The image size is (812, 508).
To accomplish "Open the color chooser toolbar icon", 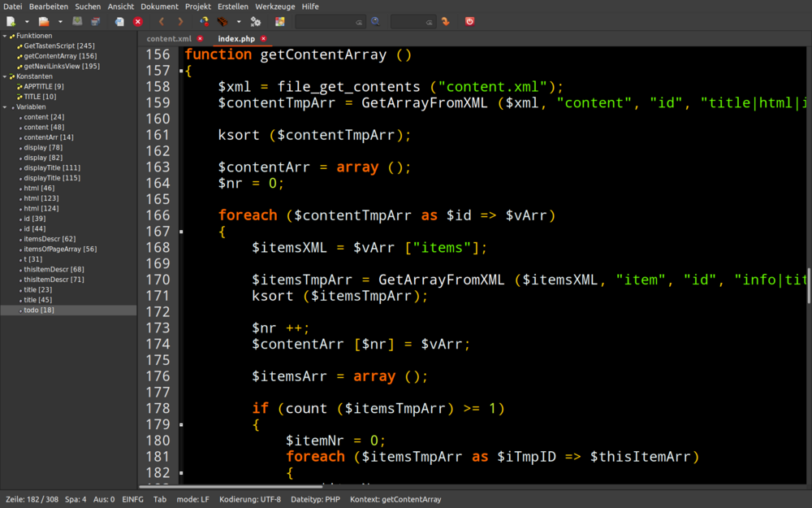I will pyautogui.click(x=280, y=22).
